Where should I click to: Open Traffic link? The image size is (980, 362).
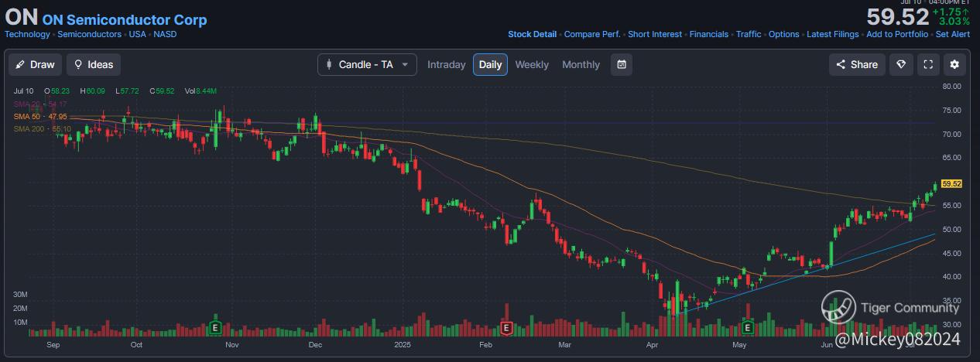coord(749,34)
